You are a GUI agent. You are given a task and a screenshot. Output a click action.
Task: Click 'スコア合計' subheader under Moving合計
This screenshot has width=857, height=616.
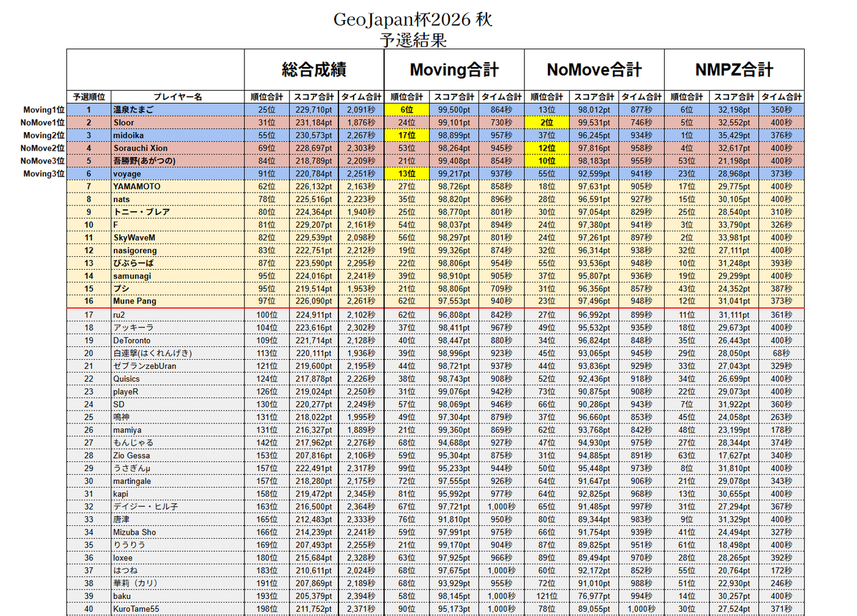[x=454, y=97]
